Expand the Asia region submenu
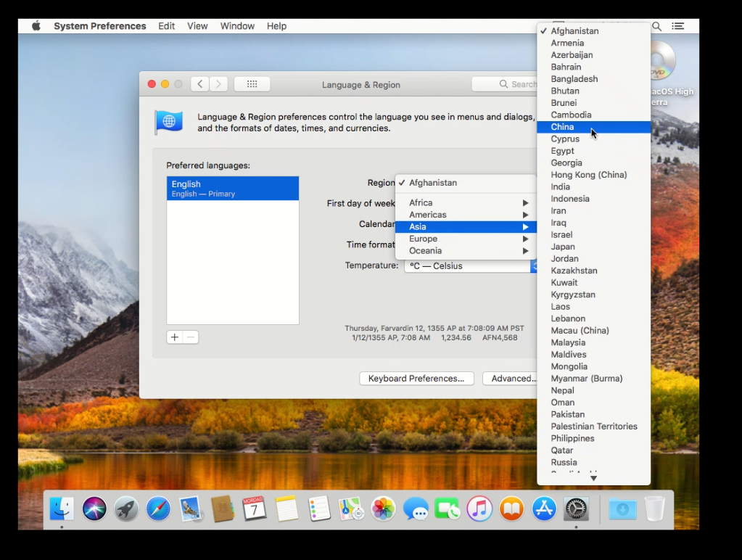The width and height of the screenshot is (742, 560). point(466,227)
